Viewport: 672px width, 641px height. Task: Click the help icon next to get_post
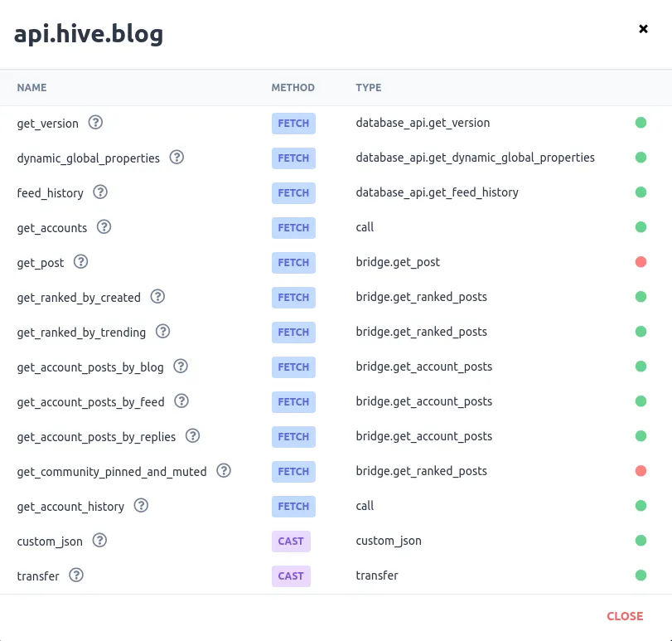click(x=80, y=261)
